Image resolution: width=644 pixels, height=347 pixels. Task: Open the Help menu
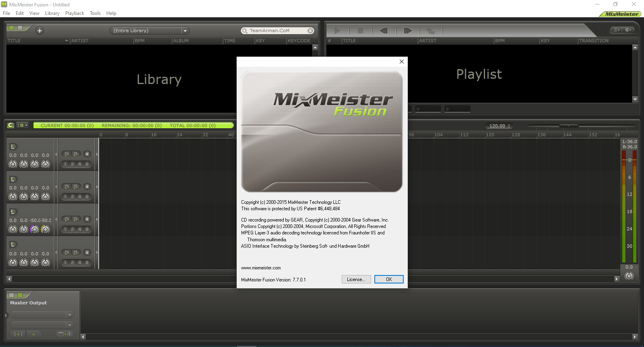[x=111, y=13]
